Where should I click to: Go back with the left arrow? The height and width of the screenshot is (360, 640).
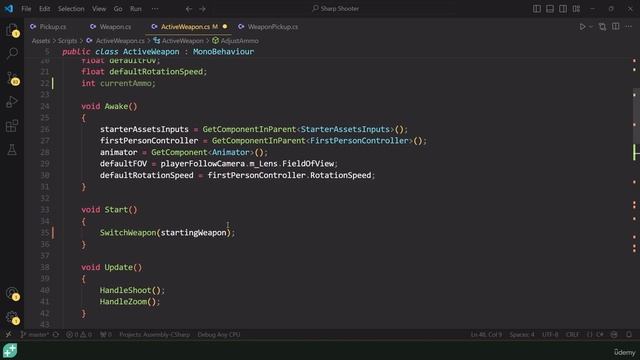coord(189,9)
